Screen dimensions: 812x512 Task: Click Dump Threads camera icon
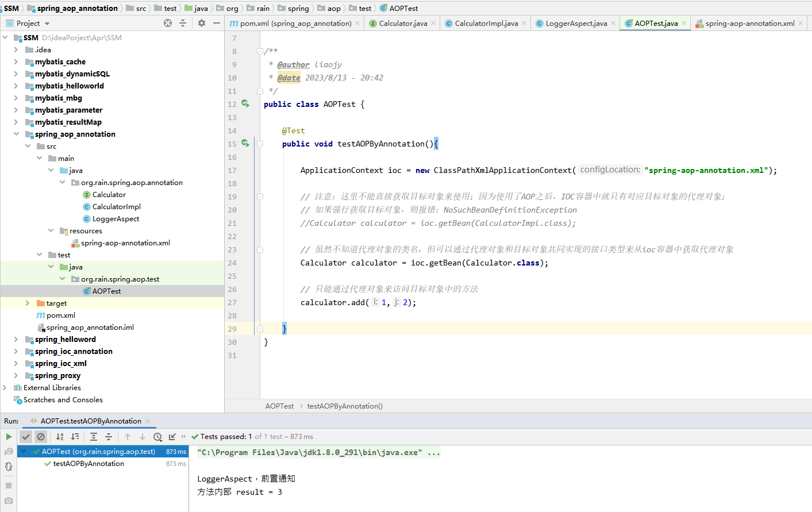point(9,501)
